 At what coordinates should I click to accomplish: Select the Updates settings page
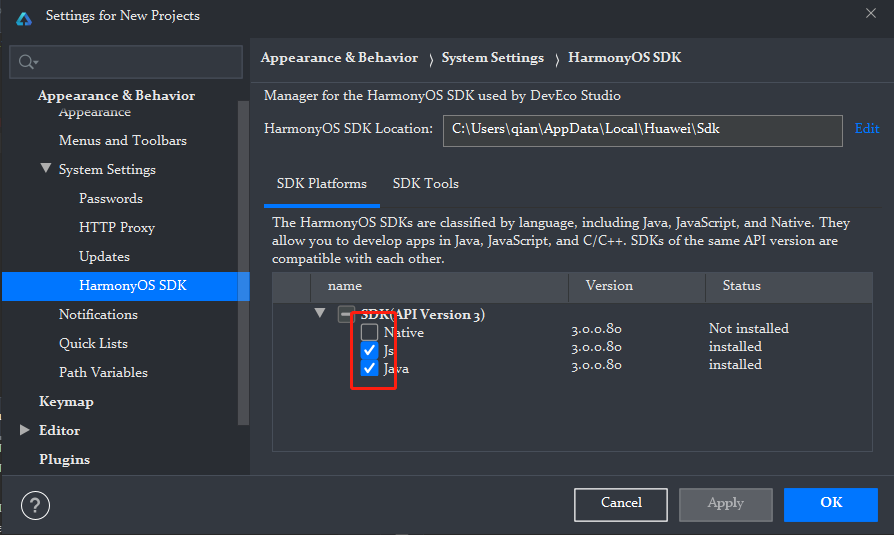(x=104, y=257)
